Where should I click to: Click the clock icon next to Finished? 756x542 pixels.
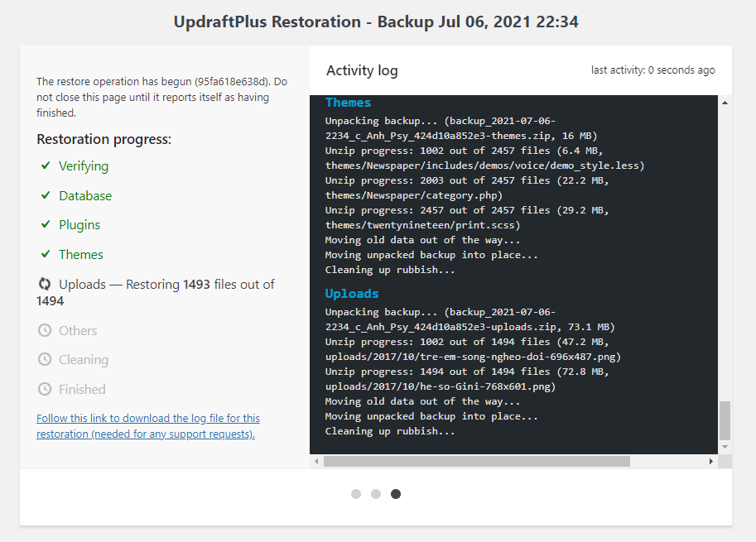coord(45,390)
